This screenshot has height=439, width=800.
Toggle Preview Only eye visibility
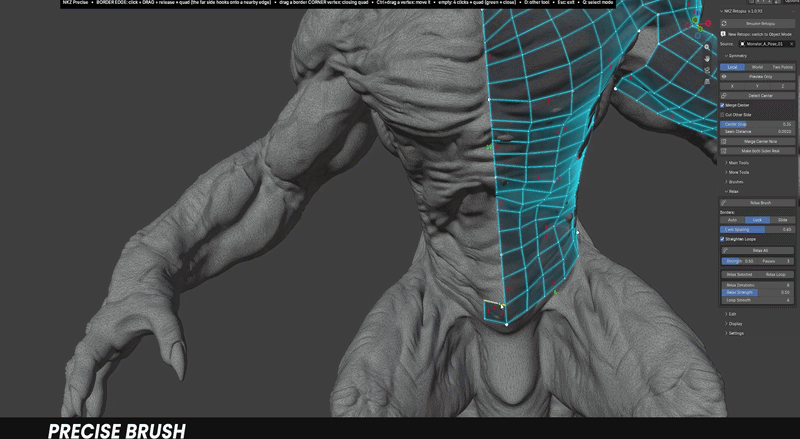point(724,77)
